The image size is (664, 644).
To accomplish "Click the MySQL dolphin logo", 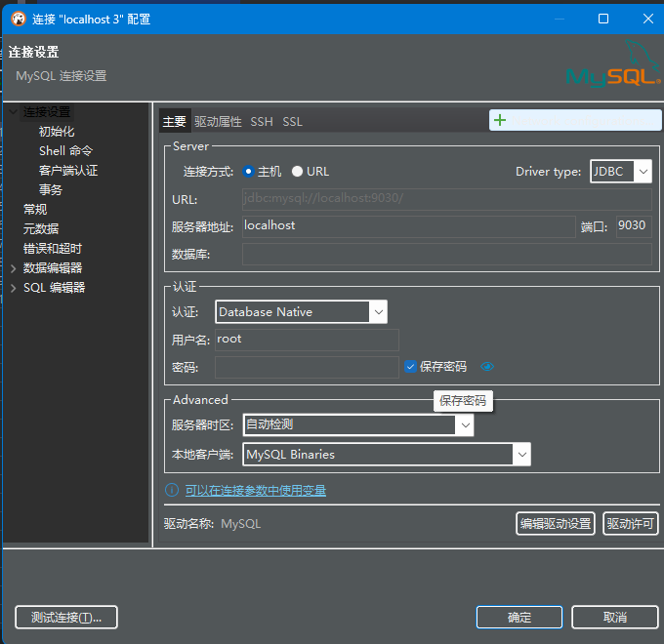I will click(613, 63).
